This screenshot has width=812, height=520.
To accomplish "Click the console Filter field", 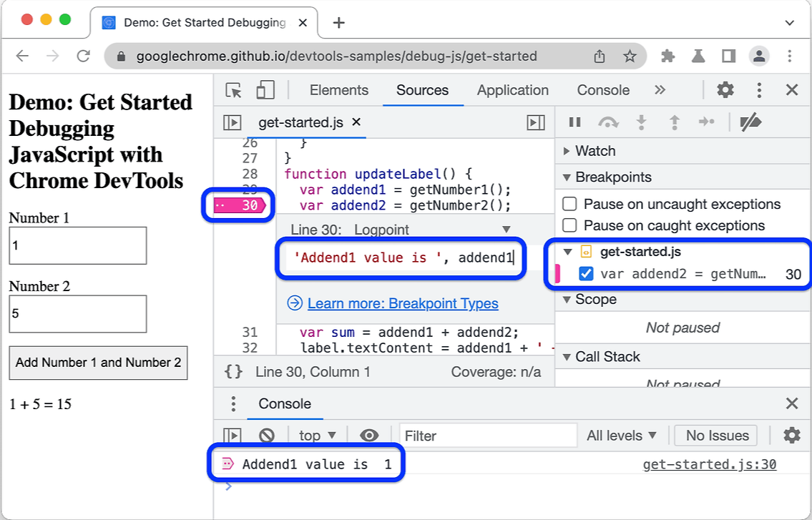I will 488,436.
